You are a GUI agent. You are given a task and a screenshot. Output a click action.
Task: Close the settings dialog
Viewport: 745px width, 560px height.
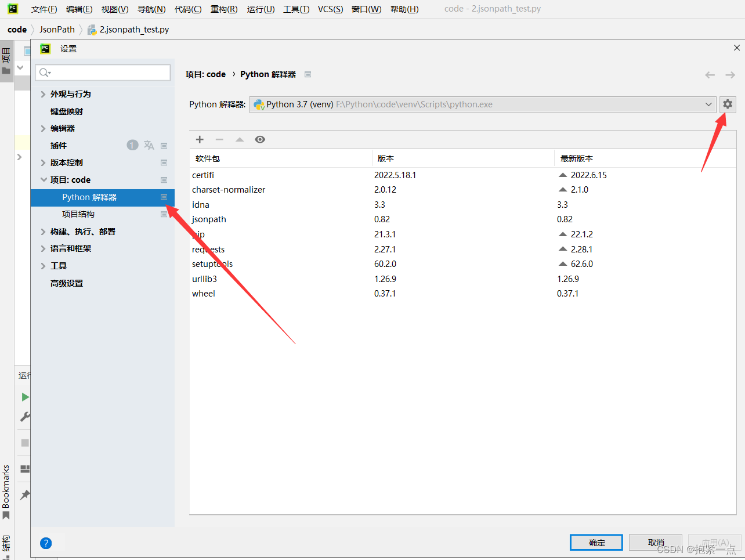[736, 48]
